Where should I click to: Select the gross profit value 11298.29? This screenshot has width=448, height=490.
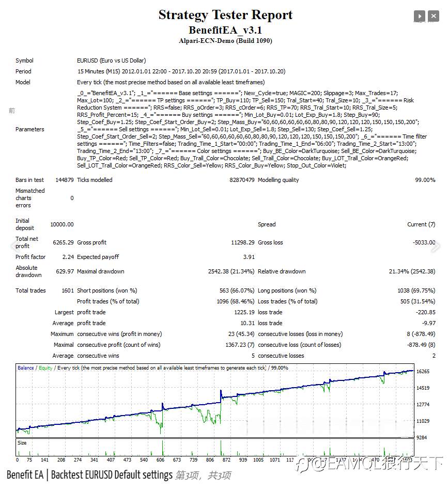pos(243,242)
